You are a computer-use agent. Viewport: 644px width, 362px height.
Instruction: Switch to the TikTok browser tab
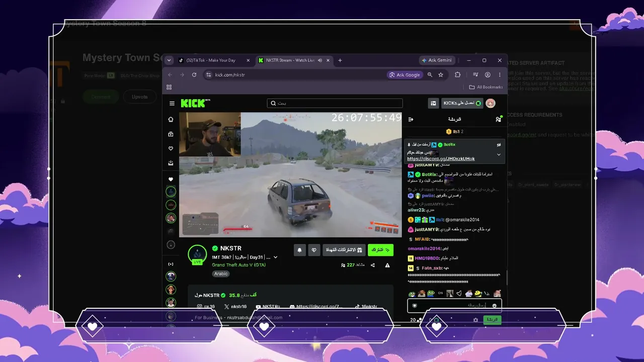[x=214, y=60]
